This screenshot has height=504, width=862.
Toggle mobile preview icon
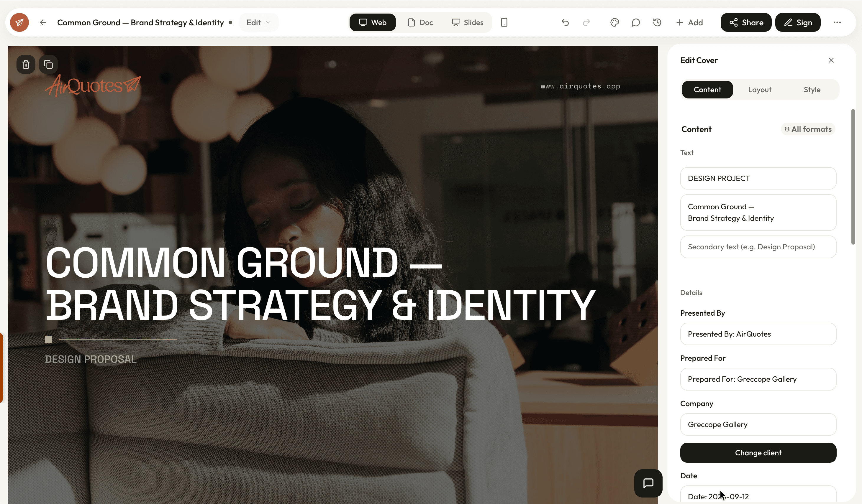tap(504, 23)
